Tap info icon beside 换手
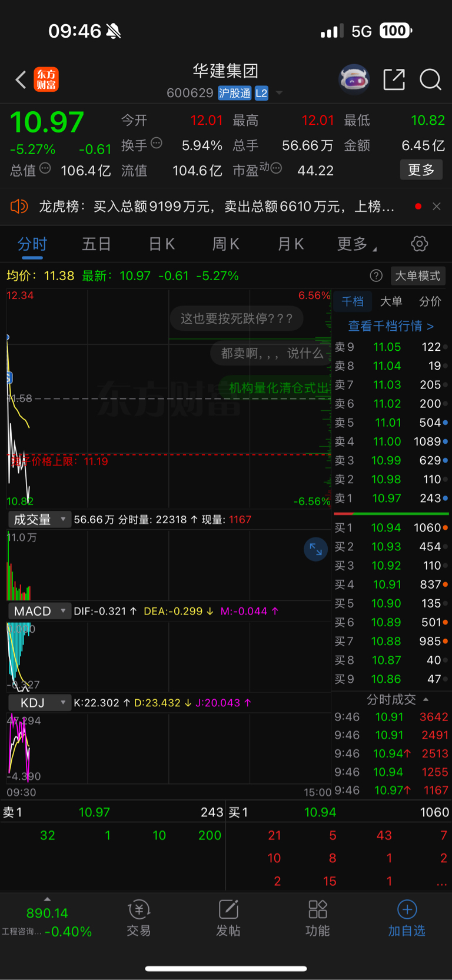The image size is (452, 980). tap(157, 142)
